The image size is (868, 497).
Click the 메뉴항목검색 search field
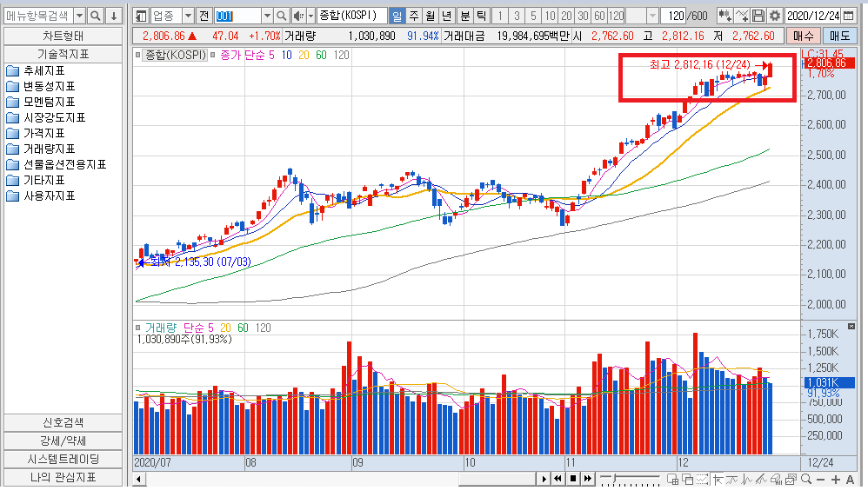tap(39, 16)
